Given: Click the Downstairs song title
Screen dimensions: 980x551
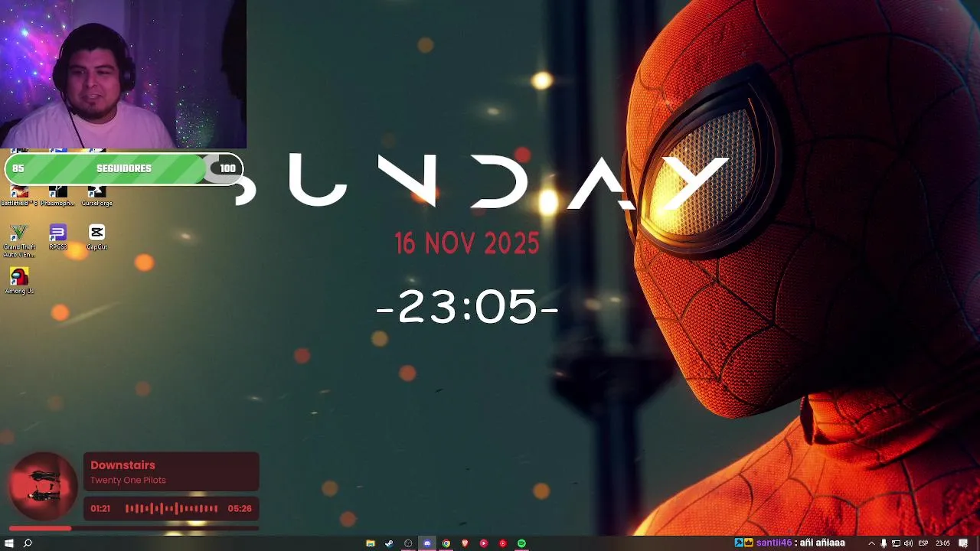Looking at the screenshot, I should point(122,465).
